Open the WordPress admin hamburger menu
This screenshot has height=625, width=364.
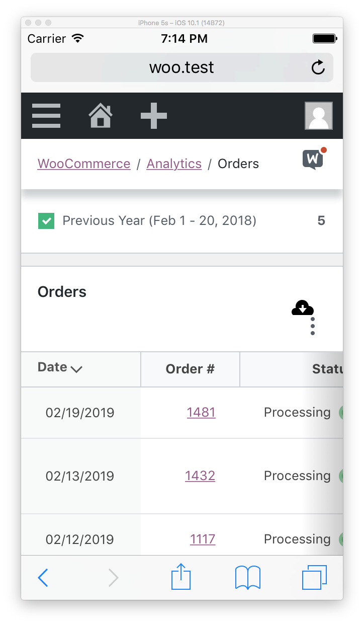point(46,115)
